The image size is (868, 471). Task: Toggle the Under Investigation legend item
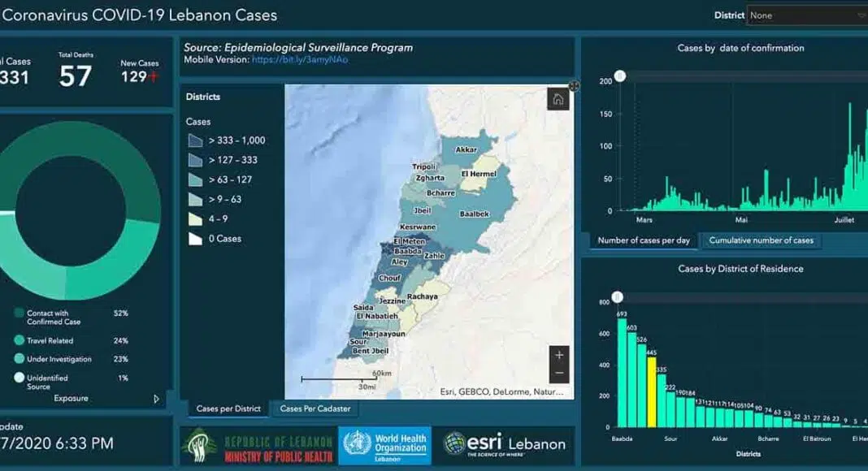pos(20,359)
